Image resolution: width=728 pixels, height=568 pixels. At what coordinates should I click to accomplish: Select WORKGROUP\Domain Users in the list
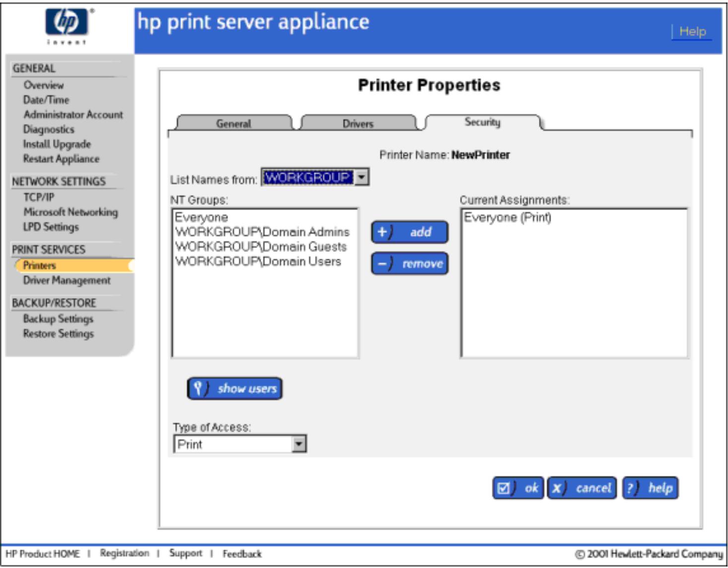258,261
